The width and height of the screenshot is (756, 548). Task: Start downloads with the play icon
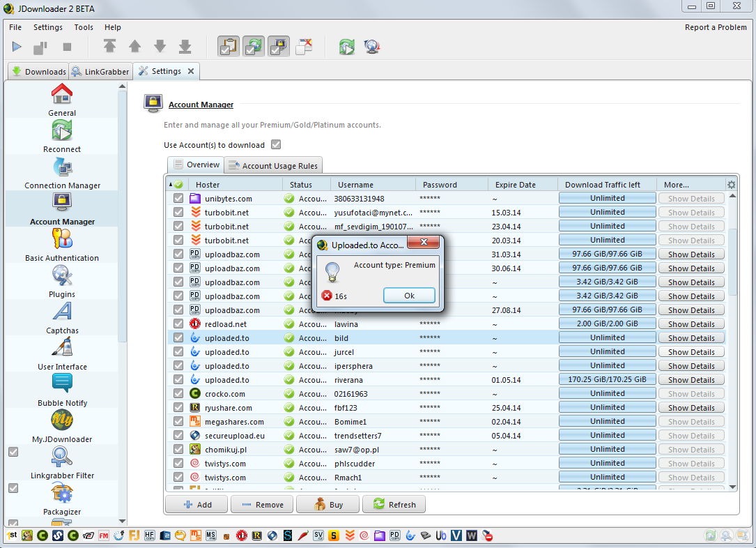point(17,47)
